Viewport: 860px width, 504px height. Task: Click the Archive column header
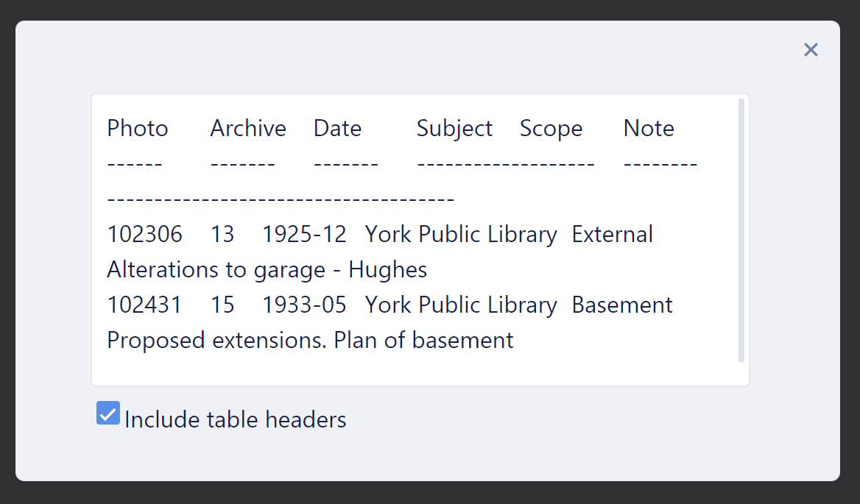click(x=247, y=128)
